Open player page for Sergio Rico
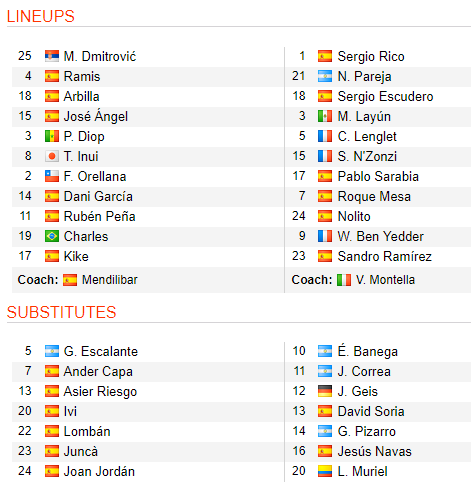 pos(371,56)
